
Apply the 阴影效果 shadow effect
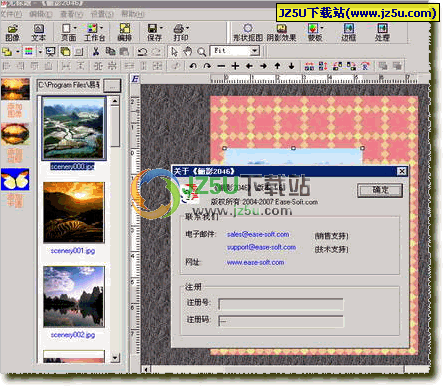pyautogui.click(x=281, y=33)
